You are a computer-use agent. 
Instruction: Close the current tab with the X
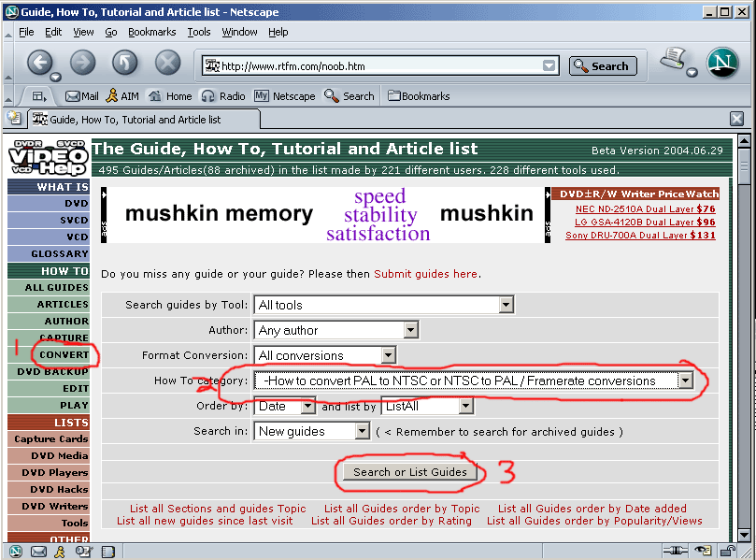point(736,119)
